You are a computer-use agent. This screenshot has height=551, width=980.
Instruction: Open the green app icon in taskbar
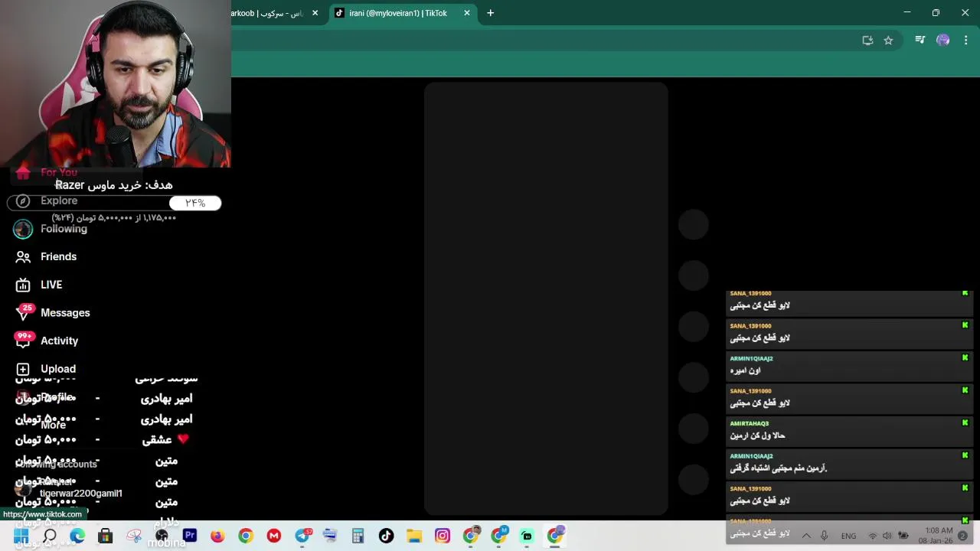[x=527, y=536]
